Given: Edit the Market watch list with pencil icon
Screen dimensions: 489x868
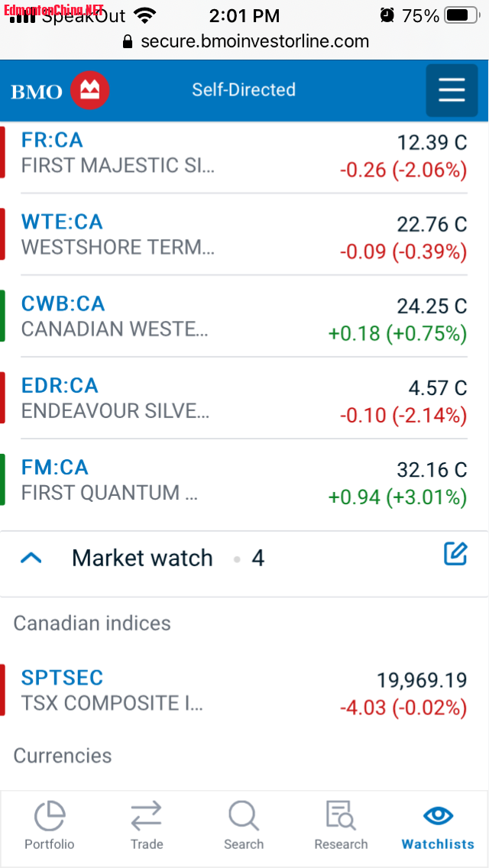Looking at the screenshot, I should (x=456, y=554).
